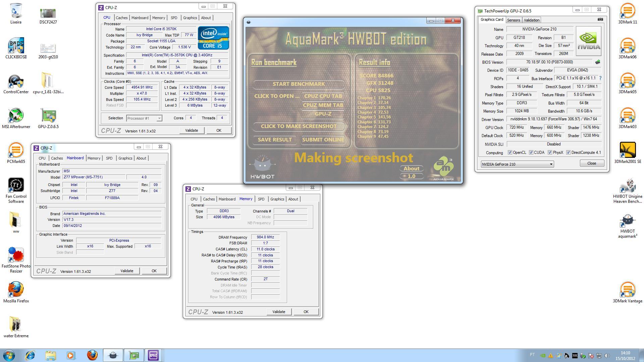Open the 2003-gt210 file icon
The image size is (644, 362).
48,50
